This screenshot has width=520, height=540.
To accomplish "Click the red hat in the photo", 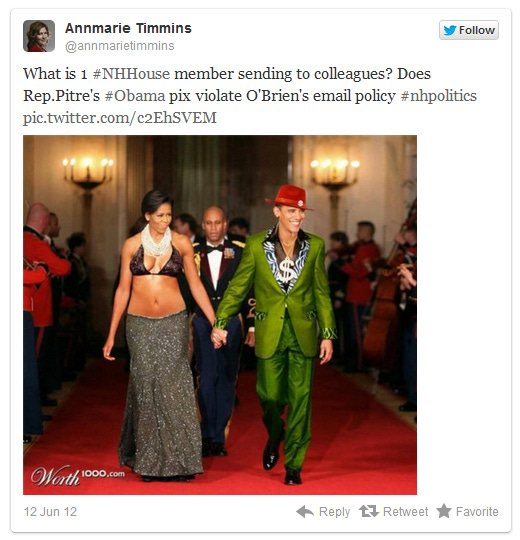I will coord(290,197).
